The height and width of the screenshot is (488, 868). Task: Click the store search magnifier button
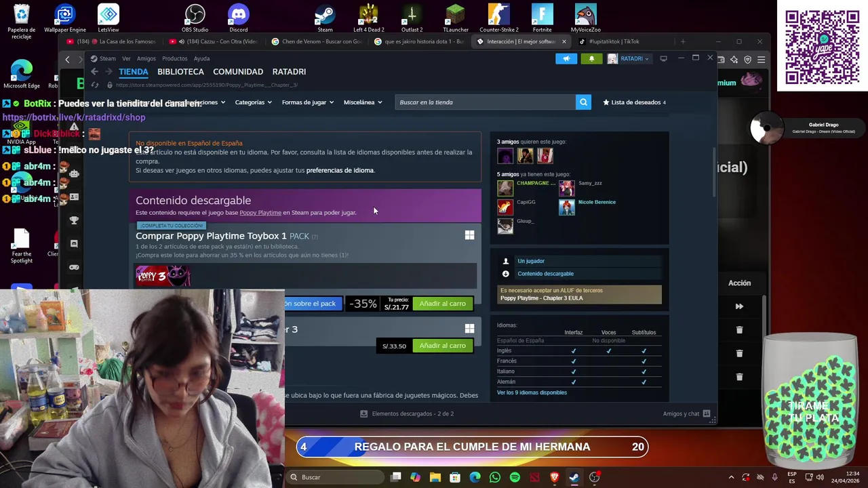coord(583,102)
